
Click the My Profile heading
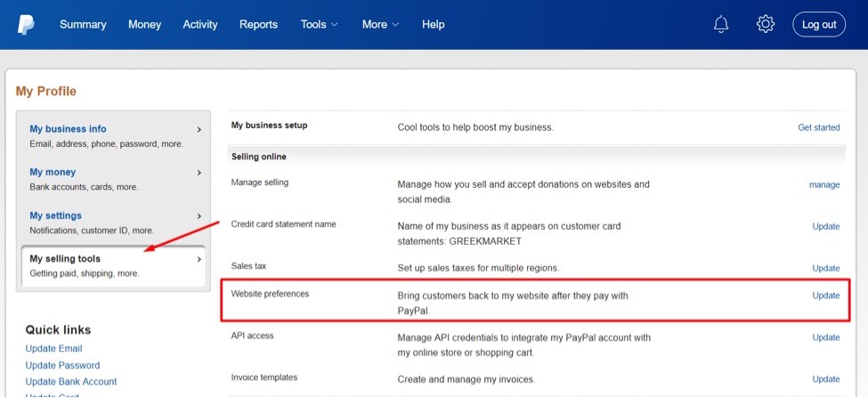click(x=46, y=92)
